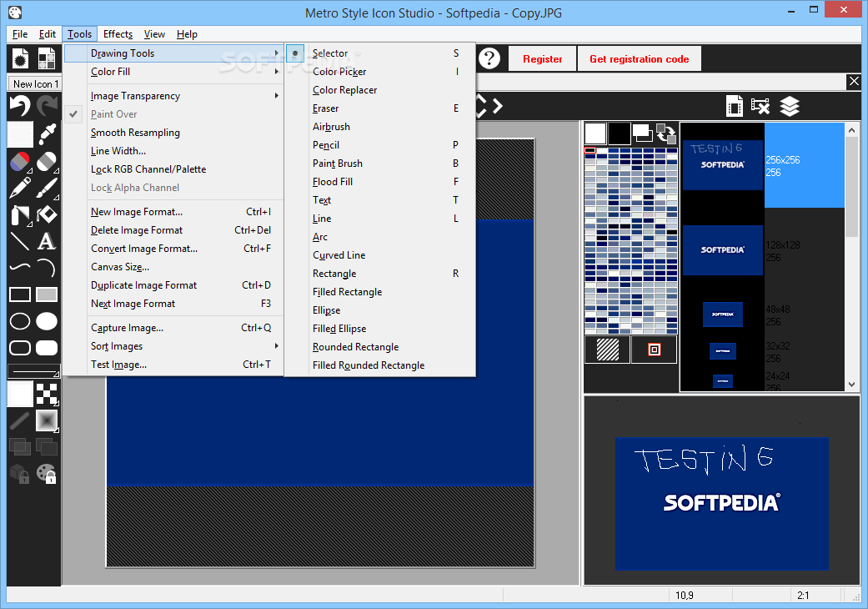Click the question mark help icon
This screenshot has width=868, height=609.
[489, 58]
